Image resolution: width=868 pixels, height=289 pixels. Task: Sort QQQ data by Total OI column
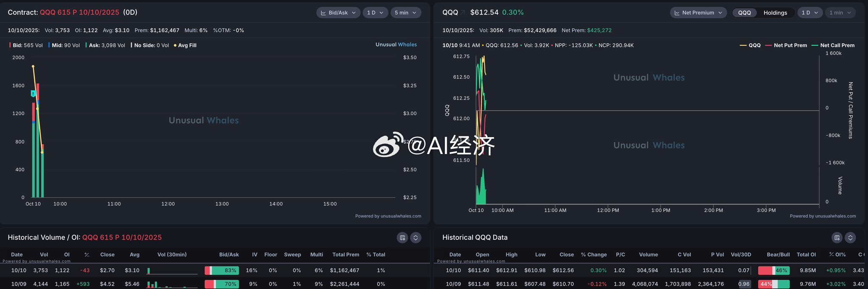806,255
